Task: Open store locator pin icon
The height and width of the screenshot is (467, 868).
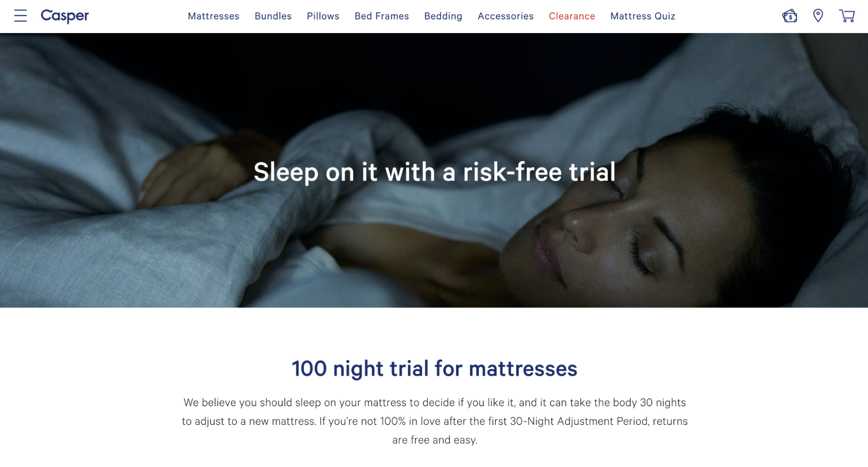Action: (818, 16)
